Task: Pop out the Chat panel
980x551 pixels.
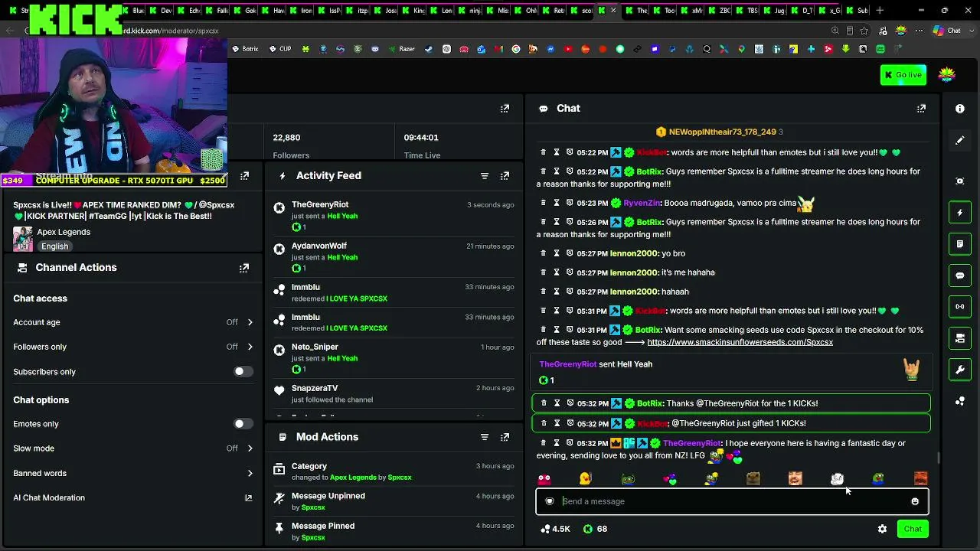Action: pos(921,109)
